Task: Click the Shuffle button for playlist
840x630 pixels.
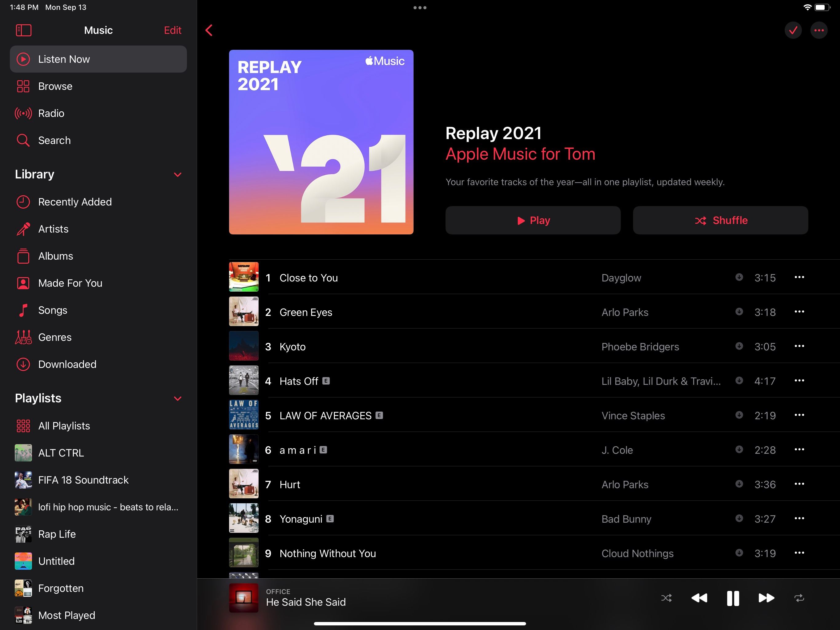Action: (721, 220)
